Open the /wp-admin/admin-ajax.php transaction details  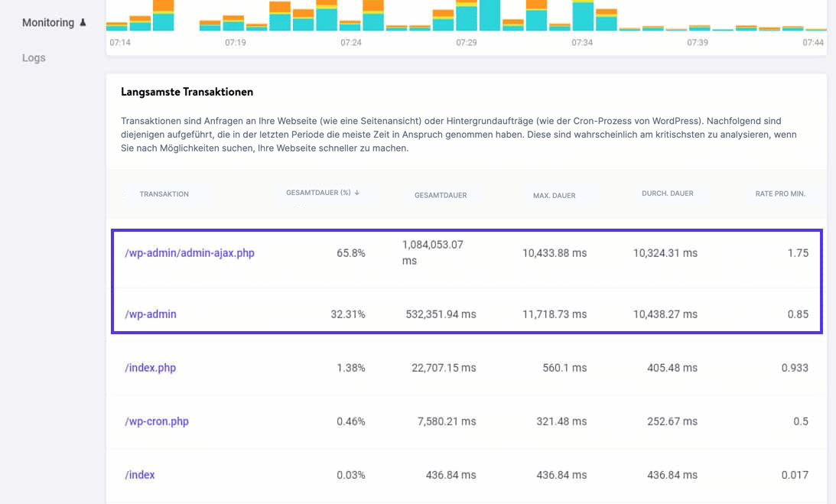tap(188, 252)
